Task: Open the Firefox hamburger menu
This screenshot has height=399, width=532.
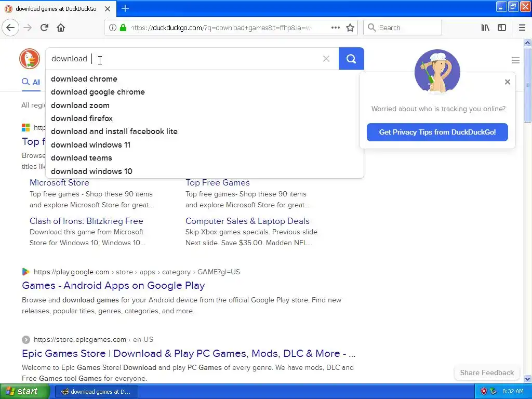Action: 522,28
